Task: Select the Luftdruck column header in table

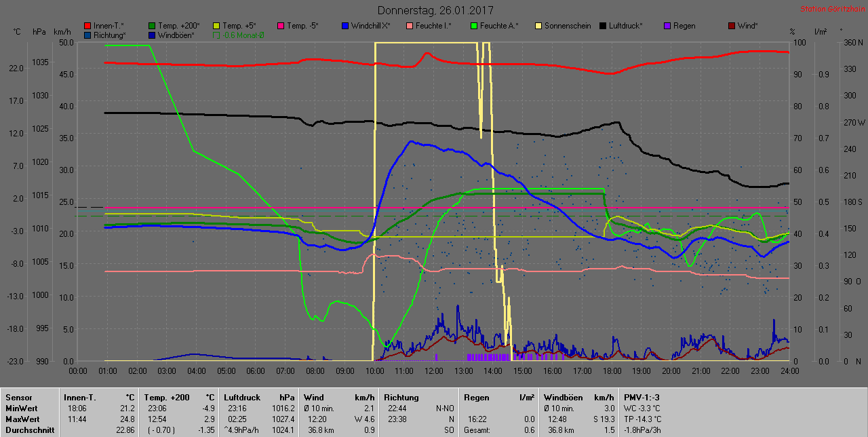Action: 240,397
